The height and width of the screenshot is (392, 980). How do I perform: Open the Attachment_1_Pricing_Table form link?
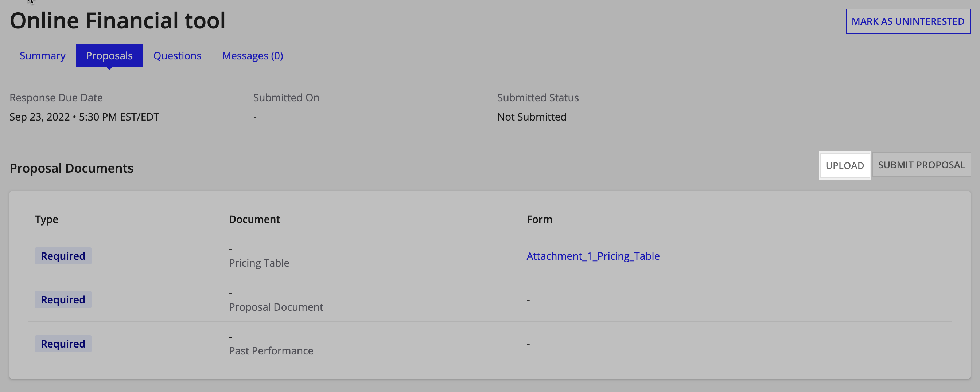point(593,256)
